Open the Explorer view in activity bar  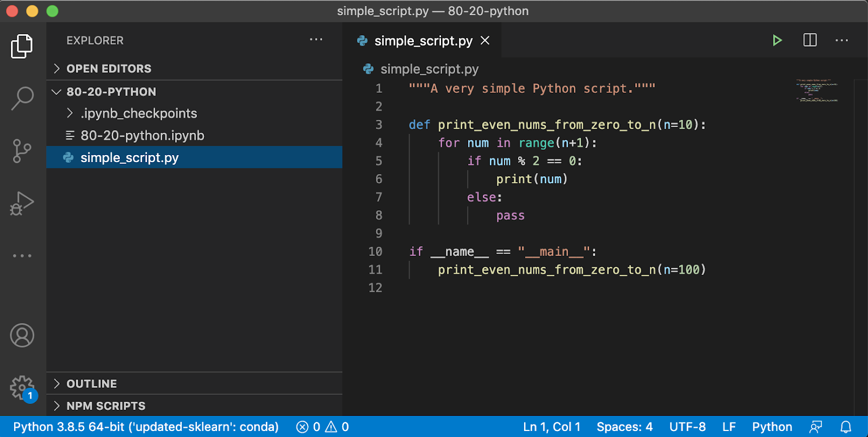[22, 46]
